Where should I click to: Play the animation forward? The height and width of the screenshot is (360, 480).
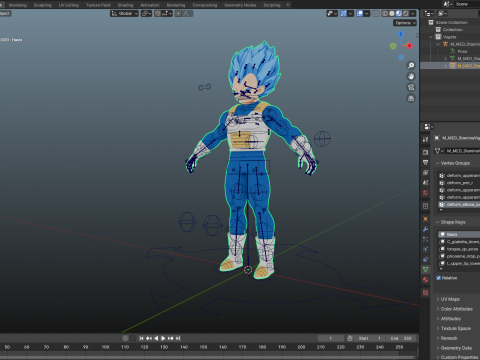click(163, 338)
